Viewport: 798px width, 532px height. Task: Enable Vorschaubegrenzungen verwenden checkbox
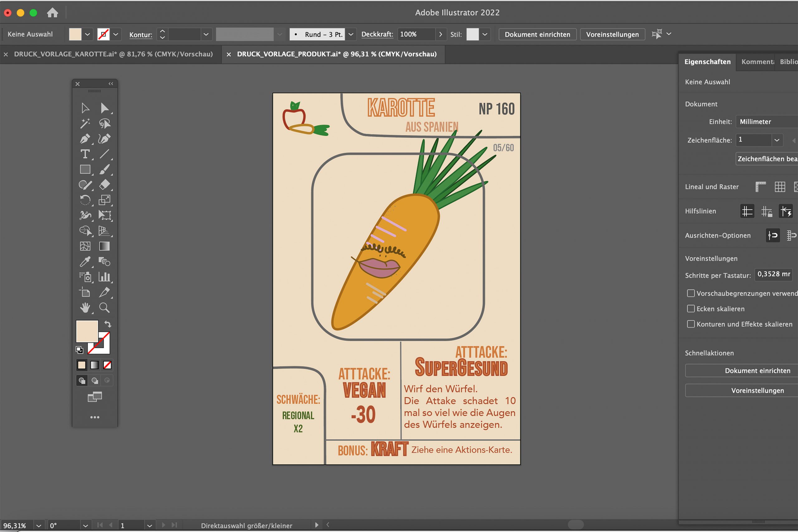point(690,293)
